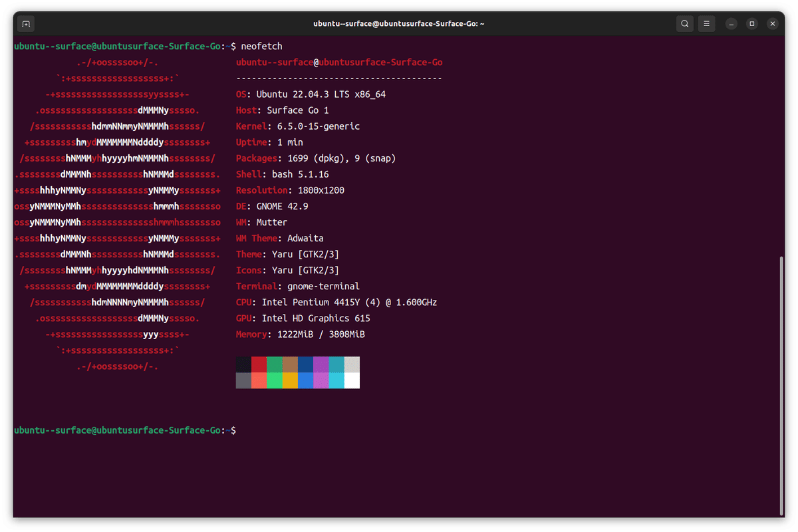Click the window title text
Screen dimensions: 798x532
(x=399, y=24)
